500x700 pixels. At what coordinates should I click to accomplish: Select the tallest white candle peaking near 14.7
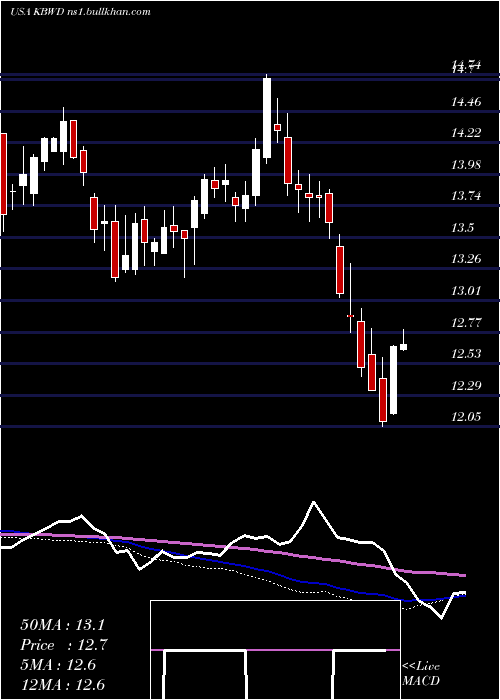click(267, 118)
